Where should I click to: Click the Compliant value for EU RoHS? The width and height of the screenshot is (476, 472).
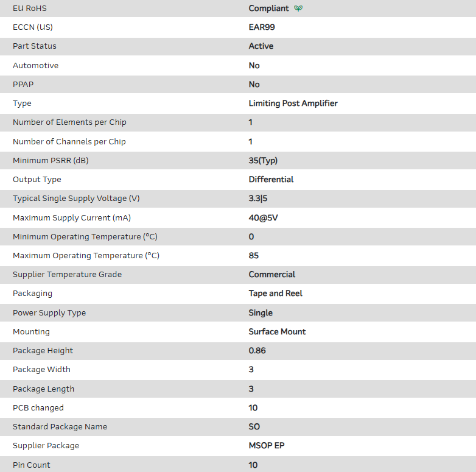268,9
